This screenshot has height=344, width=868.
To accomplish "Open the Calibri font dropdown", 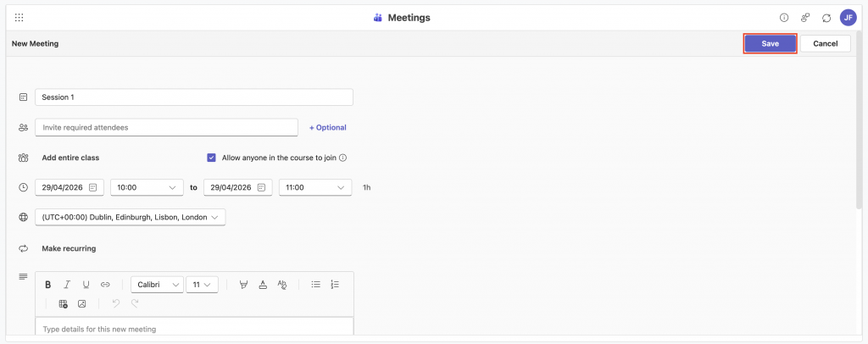I will click(x=157, y=285).
